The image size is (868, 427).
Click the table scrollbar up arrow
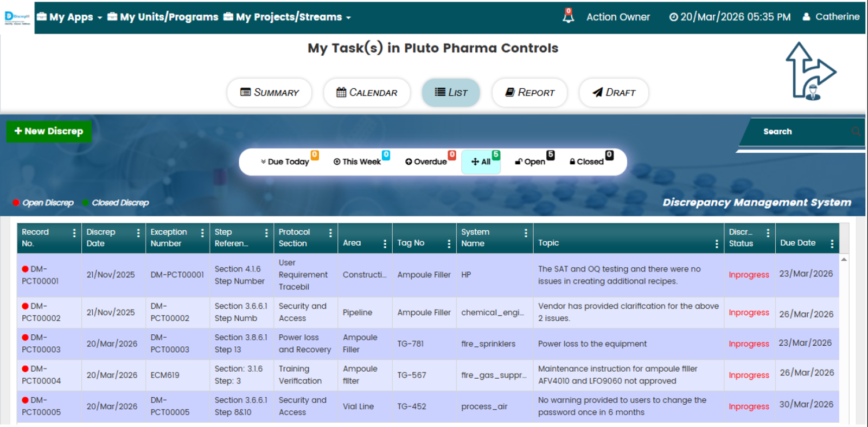[x=844, y=260]
